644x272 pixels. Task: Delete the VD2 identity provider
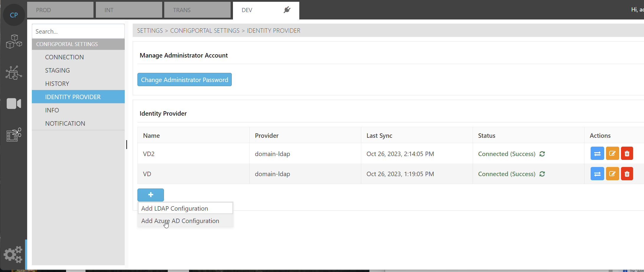627,153
